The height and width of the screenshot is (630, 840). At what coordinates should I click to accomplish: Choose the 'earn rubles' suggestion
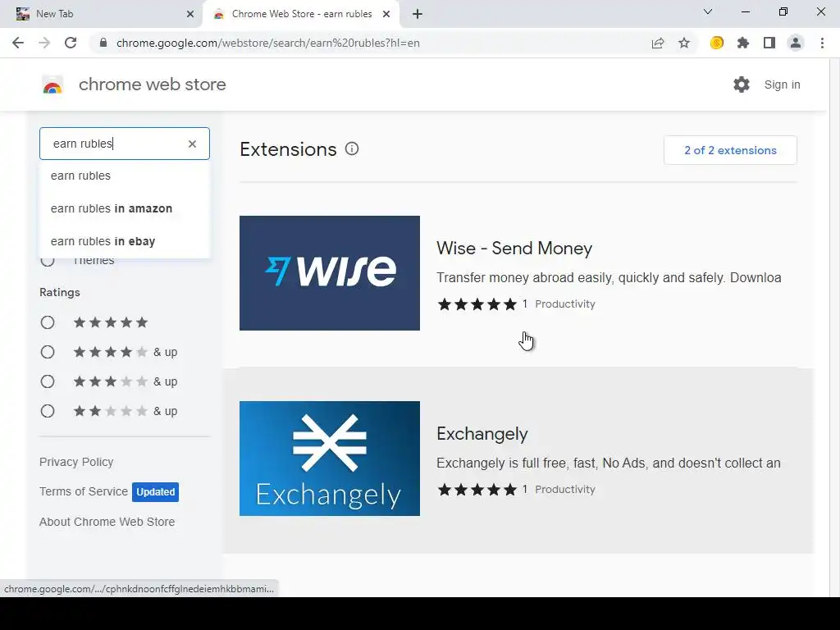(x=125, y=176)
